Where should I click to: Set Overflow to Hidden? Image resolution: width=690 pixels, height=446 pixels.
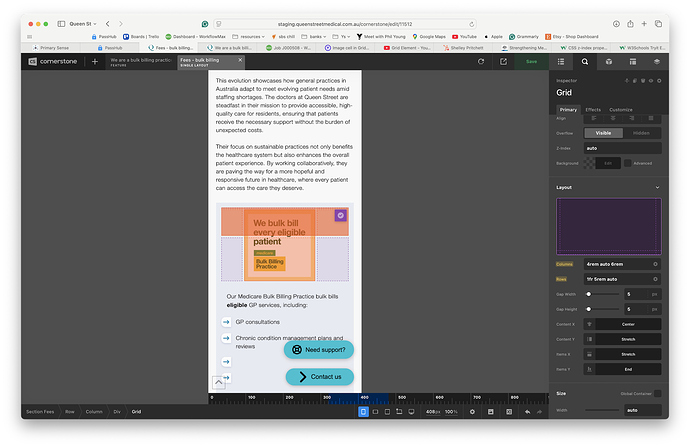[641, 132]
